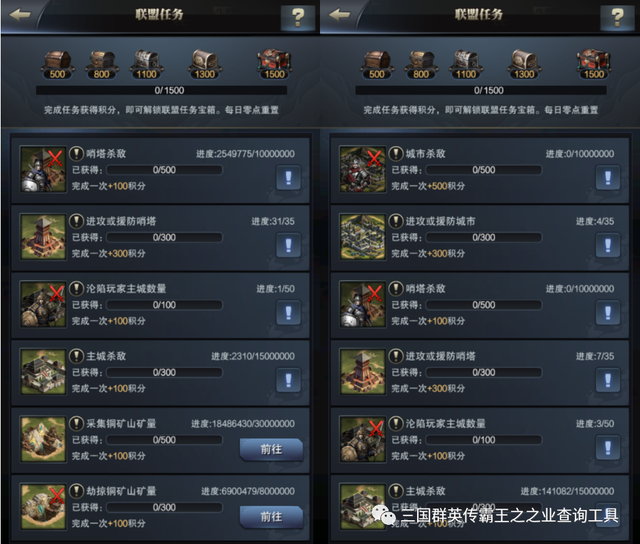Tap info button for 主城杀敌 on left panel

[x=288, y=380]
